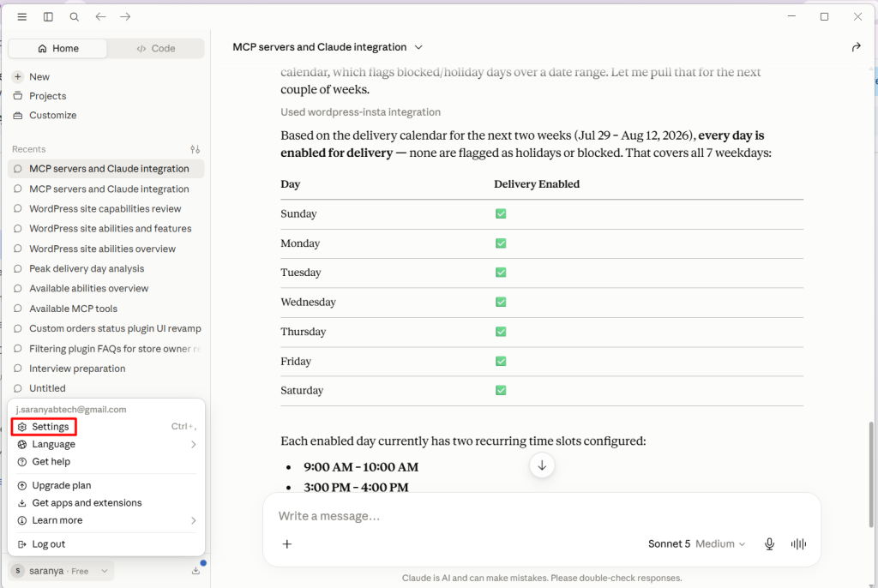878x588 pixels.
Task: Expand Used wordpress-insta integration details
Action: (x=361, y=112)
